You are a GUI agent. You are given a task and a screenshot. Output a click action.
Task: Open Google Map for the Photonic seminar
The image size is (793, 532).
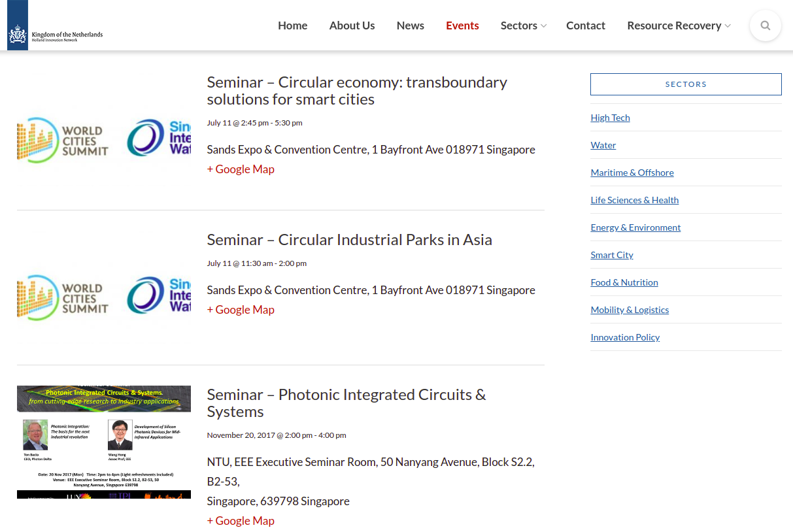click(x=241, y=521)
